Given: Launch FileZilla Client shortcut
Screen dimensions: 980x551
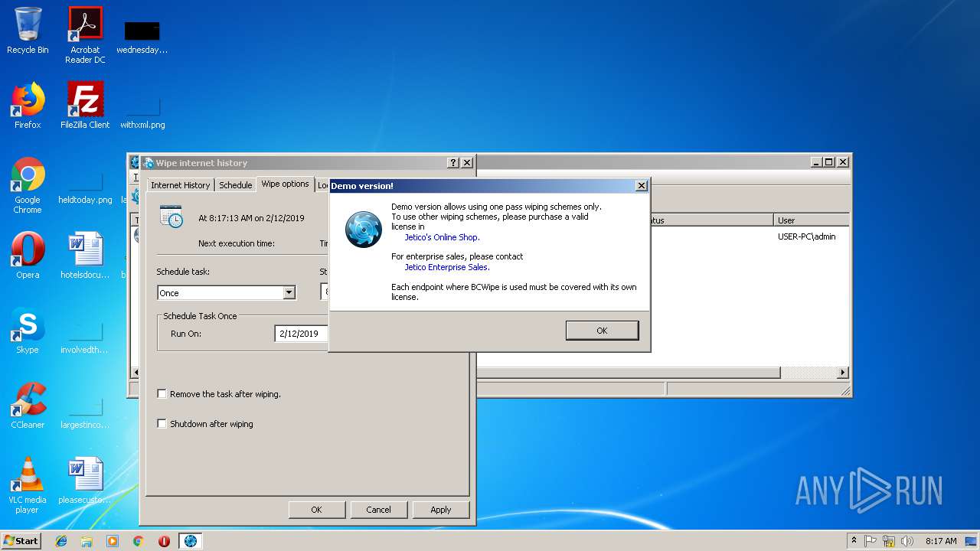Looking at the screenshot, I should point(85,105).
